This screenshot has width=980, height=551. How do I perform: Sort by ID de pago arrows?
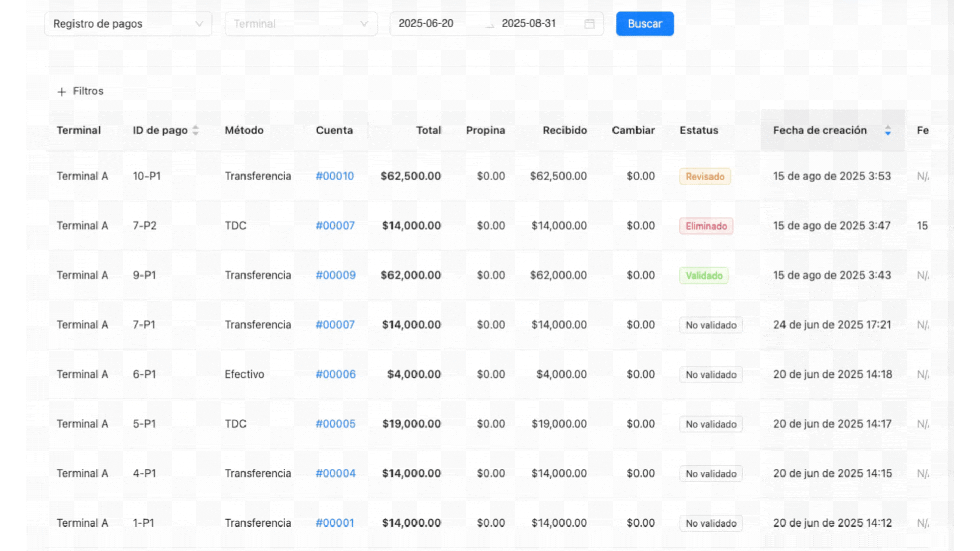pos(195,130)
